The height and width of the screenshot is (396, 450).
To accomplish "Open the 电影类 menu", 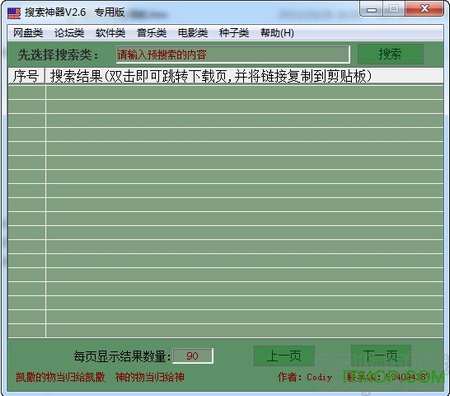I will pos(193,33).
